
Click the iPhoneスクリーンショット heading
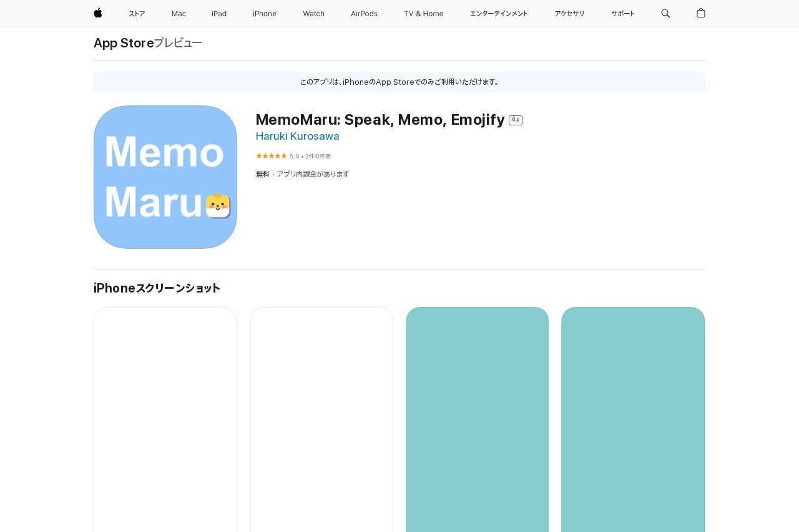click(157, 288)
